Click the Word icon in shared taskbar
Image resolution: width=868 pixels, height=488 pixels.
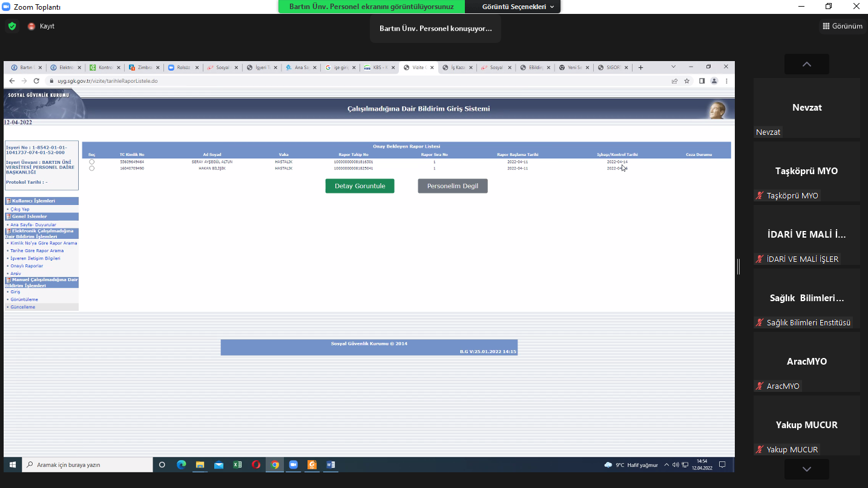point(330,464)
